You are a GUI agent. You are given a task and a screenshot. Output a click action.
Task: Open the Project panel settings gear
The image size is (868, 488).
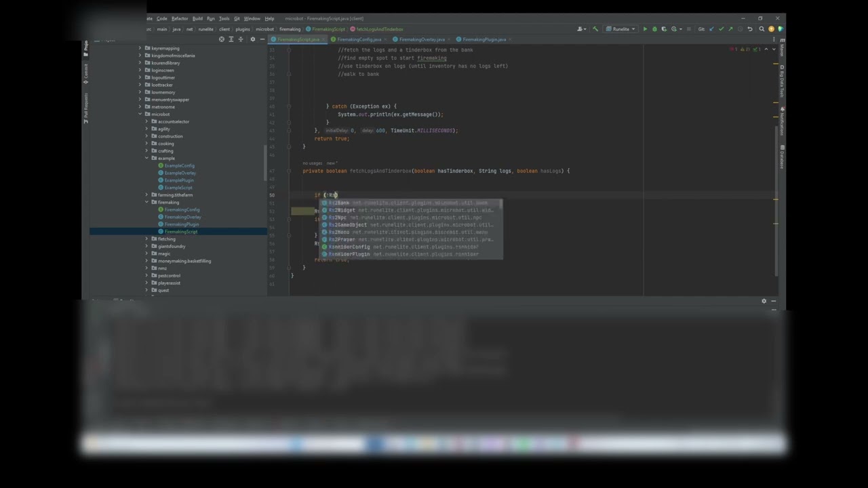click(253, 39)
